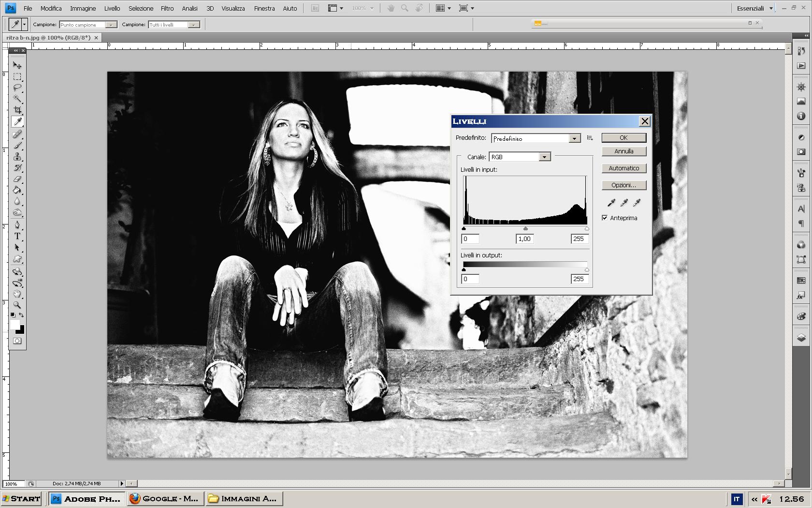
Task: Select the Sponge tool
Action: [17, 212]
